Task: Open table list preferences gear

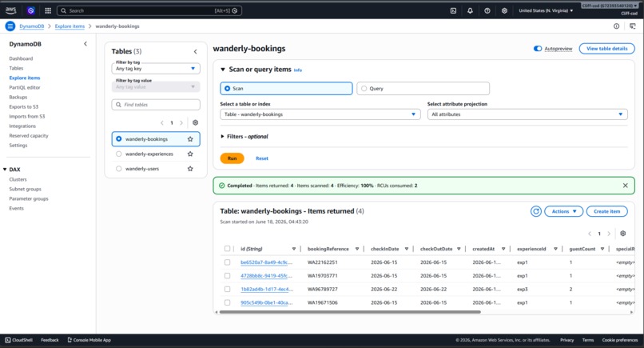Action: (195, 122)
